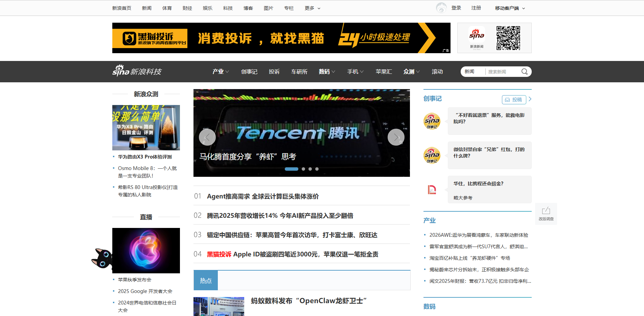
Task: Advance to next carousel slide
Action: coord(396,137)
